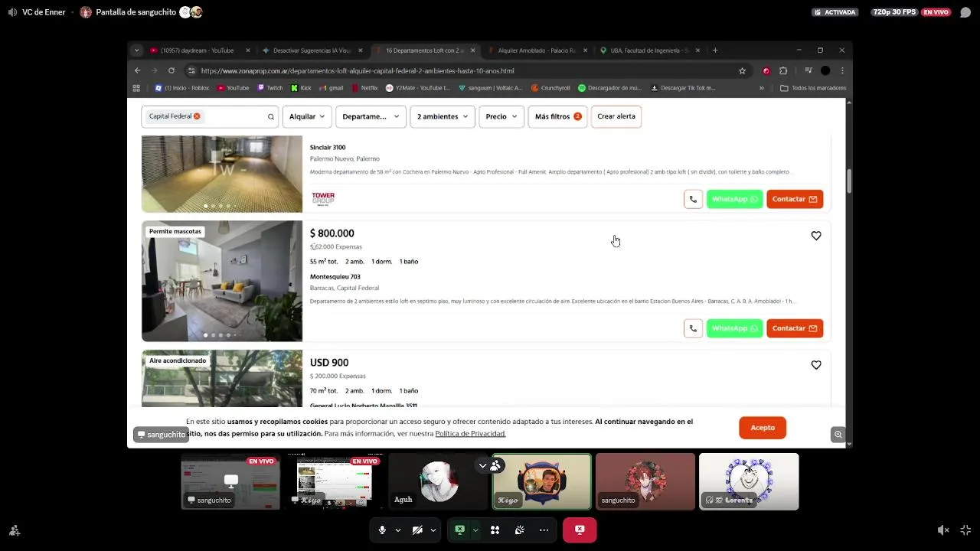Select Kiyo's live stream thumbnail
The width and height of the screenshot is (980, 551).
tap(334, 481)
